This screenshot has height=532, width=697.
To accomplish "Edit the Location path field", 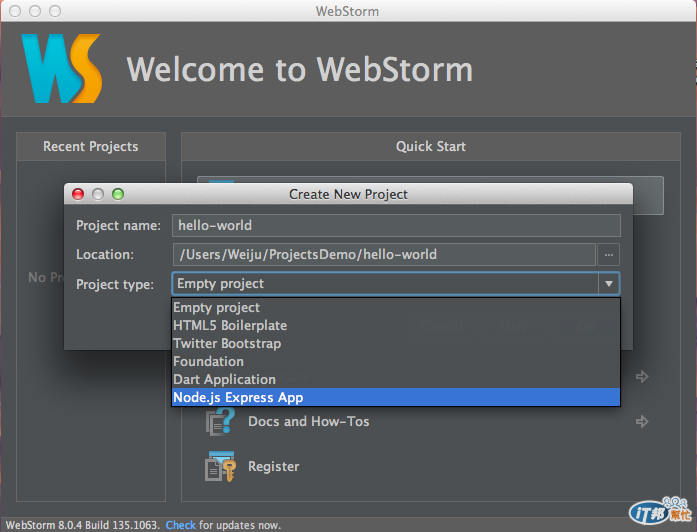I will 384,254.
